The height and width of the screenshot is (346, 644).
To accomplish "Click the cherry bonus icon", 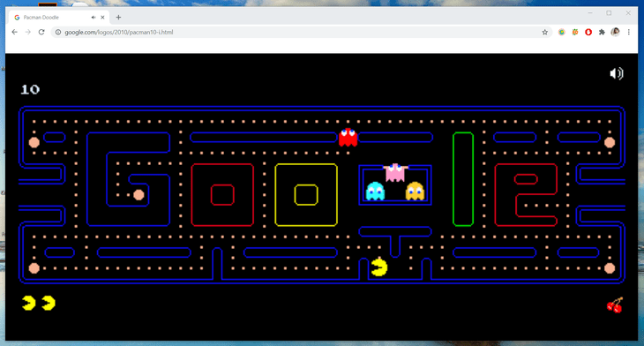I will coord(615,305).
